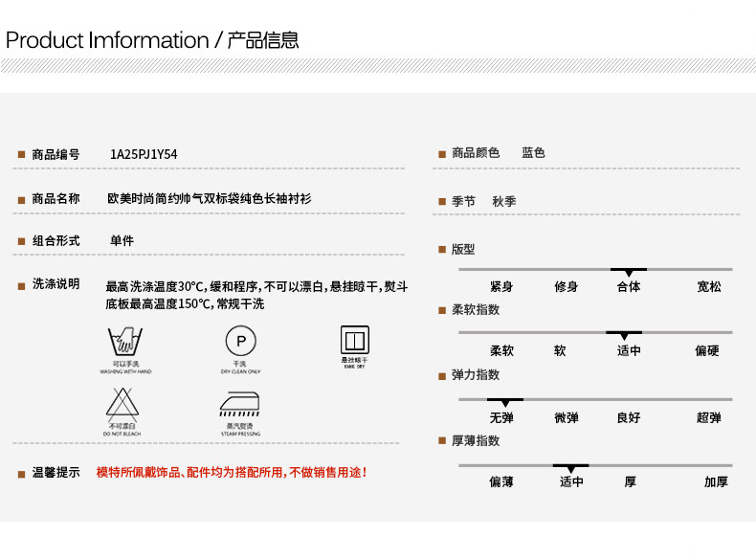
Task: Click the product code 1A25PJ1Y54
Action: coord(144,154)
